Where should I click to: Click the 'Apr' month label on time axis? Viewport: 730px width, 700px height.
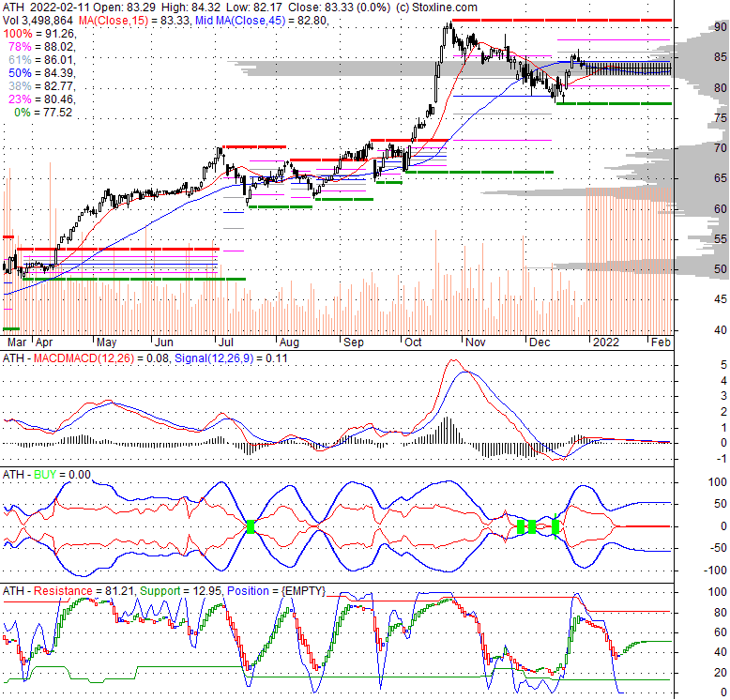(44, 342)
